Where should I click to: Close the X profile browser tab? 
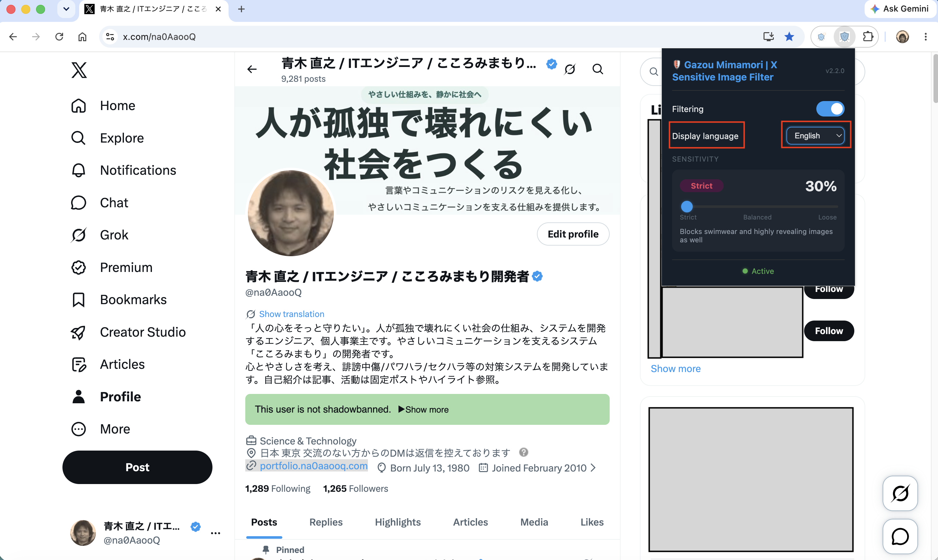[218, 9]
